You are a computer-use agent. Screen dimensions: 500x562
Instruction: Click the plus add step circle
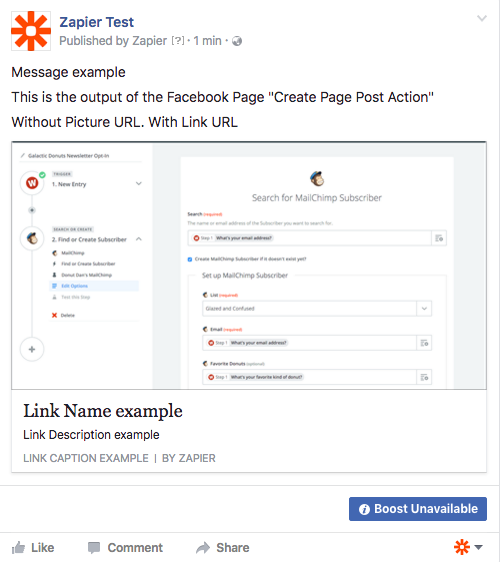tap(32, 349)
